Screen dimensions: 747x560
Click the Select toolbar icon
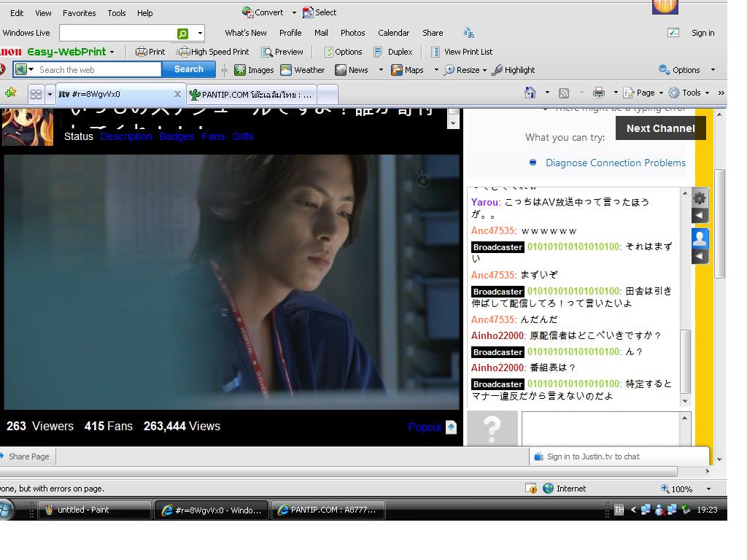click(308, 12)
